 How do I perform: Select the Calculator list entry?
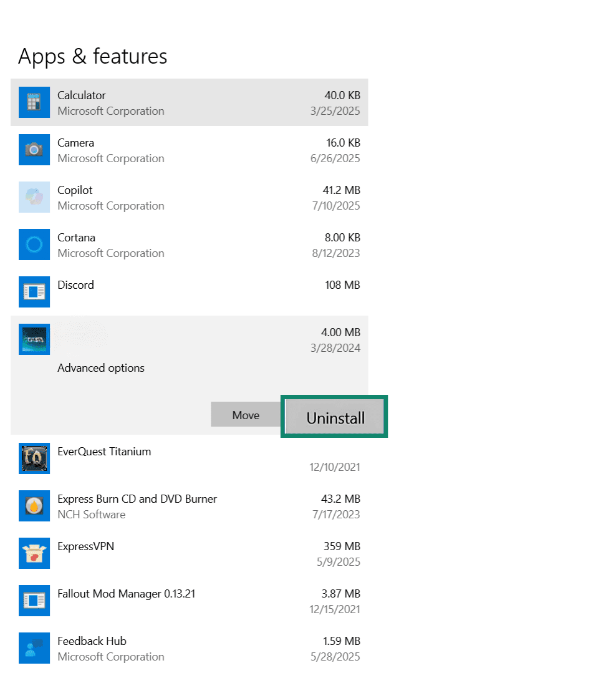point(187,102)
